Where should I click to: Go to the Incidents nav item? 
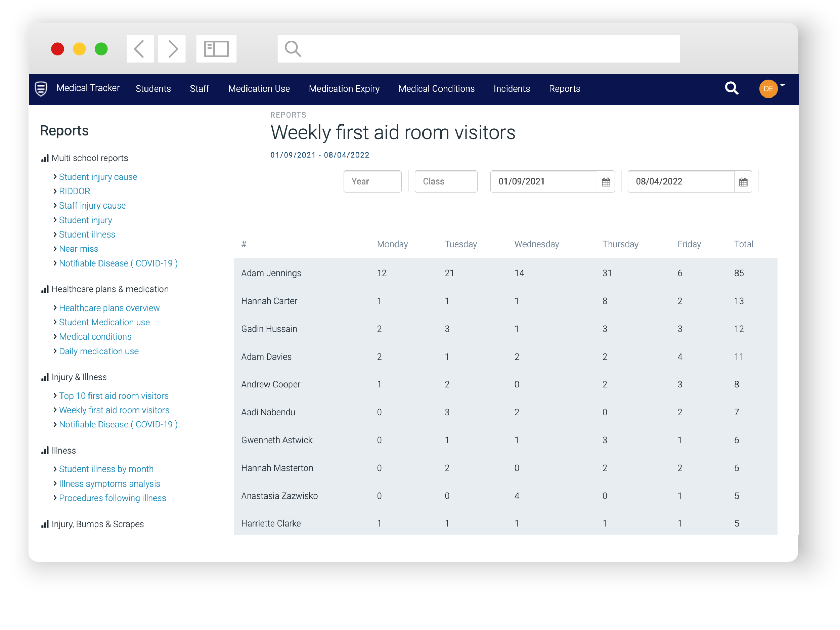[x=512, y=88]
